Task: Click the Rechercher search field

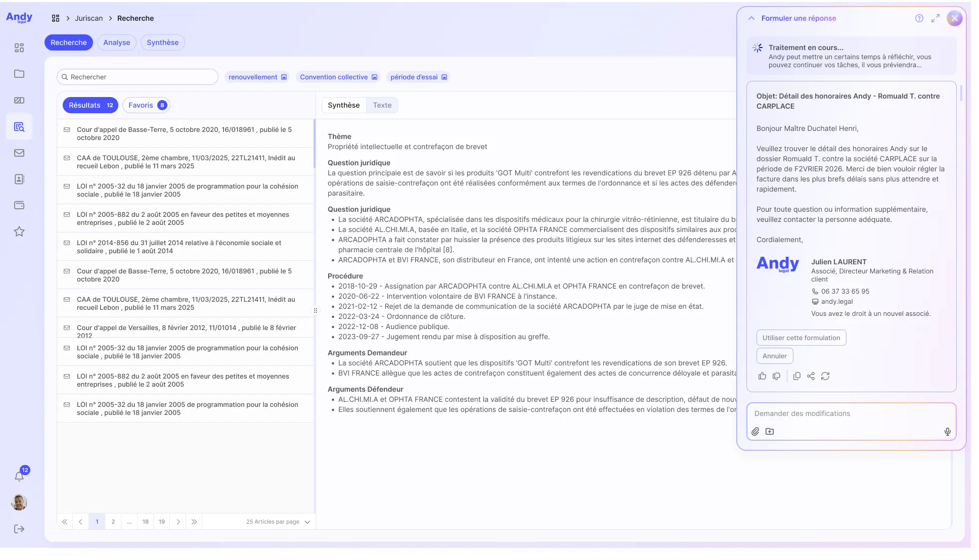Action: [x=138, y=77]
